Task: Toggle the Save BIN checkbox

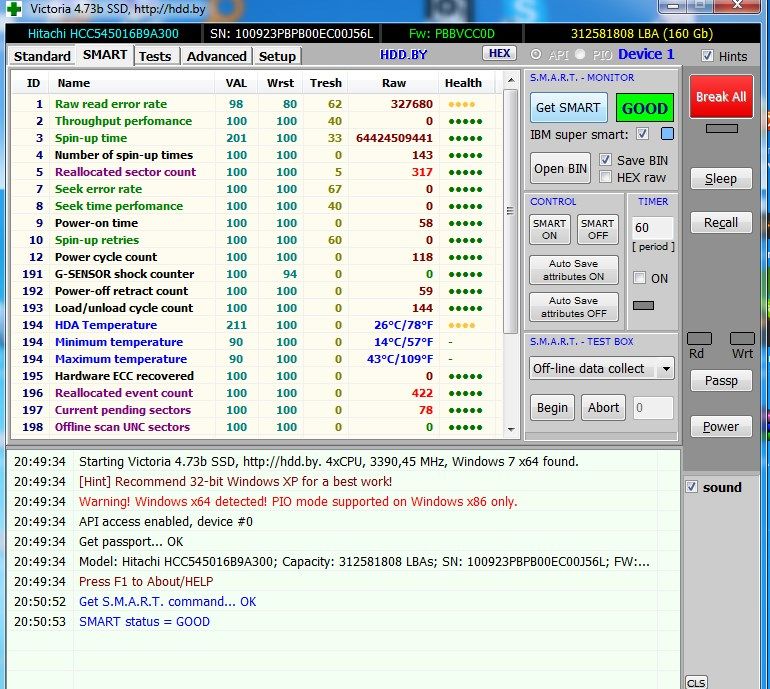Action: 605,160
